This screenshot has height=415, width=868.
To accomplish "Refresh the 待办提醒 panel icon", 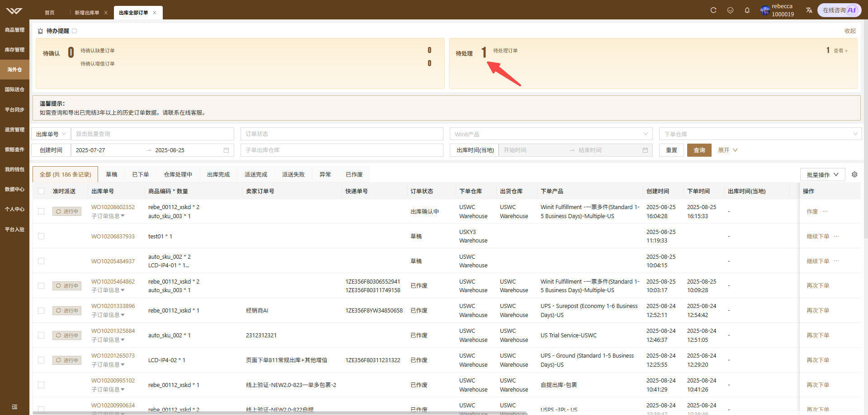I will pos(75,31).
